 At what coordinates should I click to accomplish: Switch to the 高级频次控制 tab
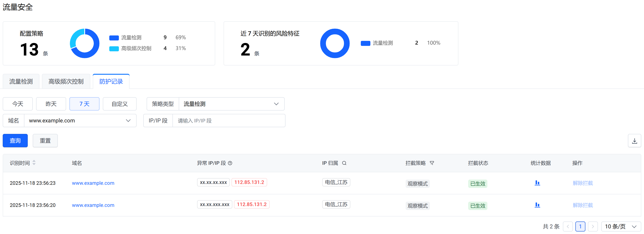pos(66,82)
